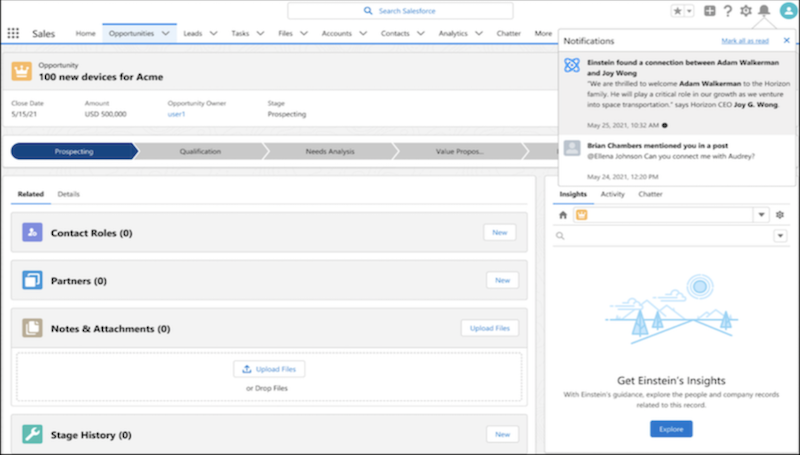Expand the Accounts dropdown chevron
This screenshot has height=455, width=800.
pyautogui.click(x=363, y=34)
